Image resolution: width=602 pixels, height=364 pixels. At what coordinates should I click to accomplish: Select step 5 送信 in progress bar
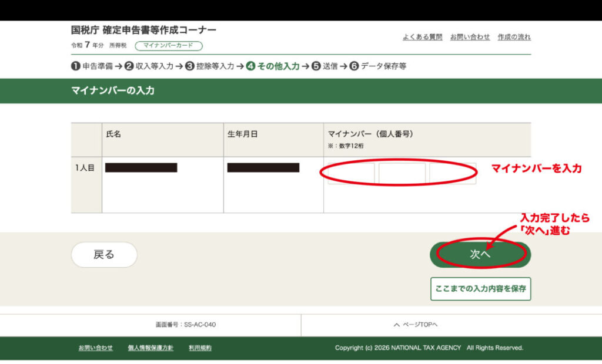point(325,66)
